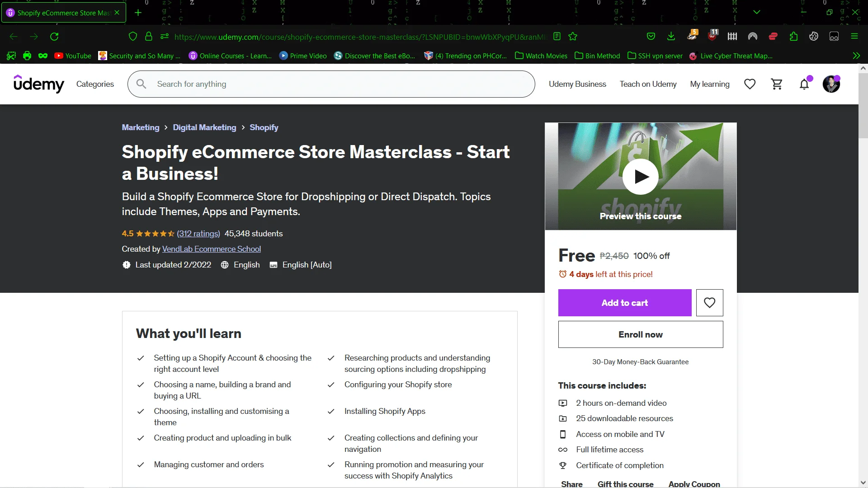Viewport: 868px width, 488px height.
Task: Open the Pocket save icon
Action: click(651, 37)
